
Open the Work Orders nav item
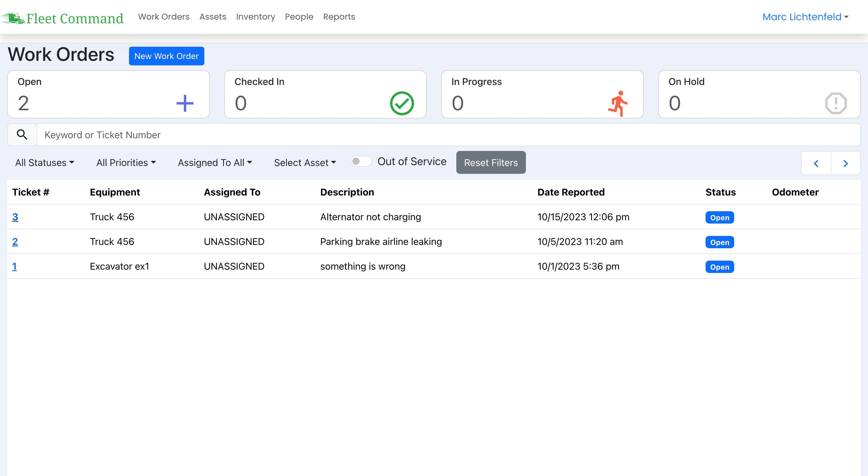164,17
